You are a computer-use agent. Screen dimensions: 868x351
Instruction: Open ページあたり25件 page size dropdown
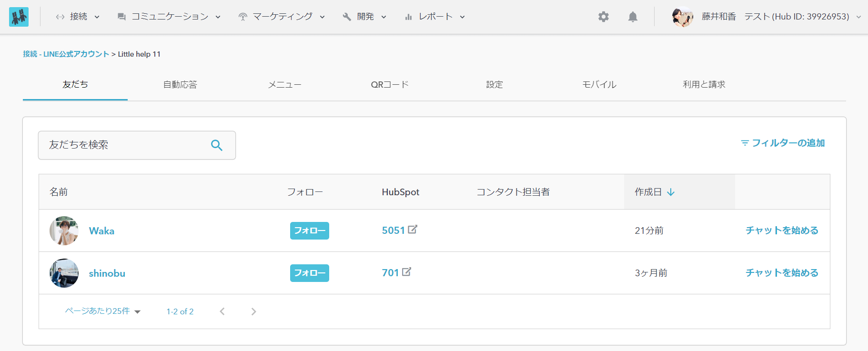click(103, 311)
